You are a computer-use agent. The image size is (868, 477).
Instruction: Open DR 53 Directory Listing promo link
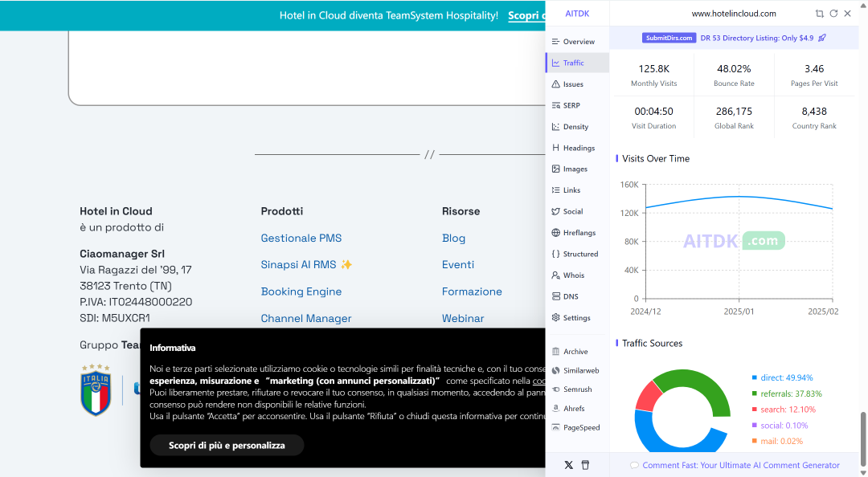(757, 38)
